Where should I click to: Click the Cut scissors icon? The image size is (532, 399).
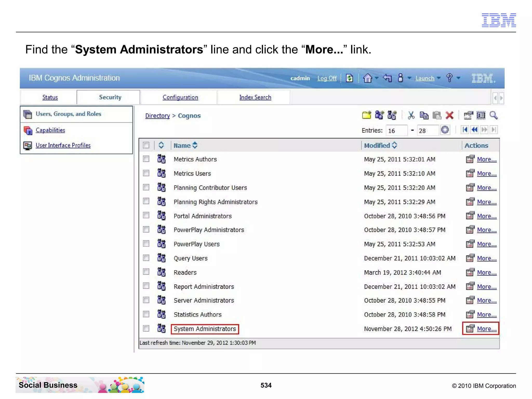(411, 115)
